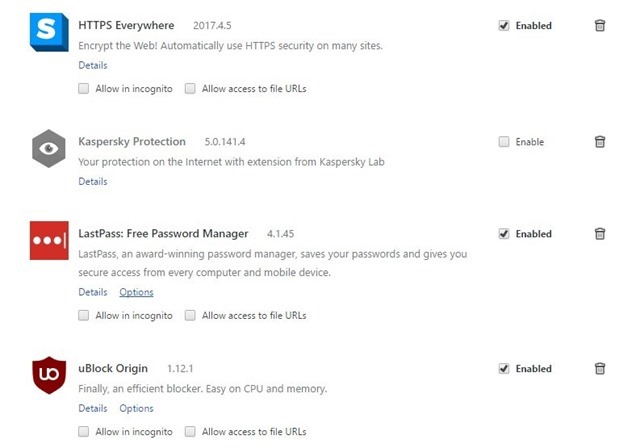
Task: Disable HTTPS Everywhere via Enabled checkbox
Action: [x=504, y=26]
